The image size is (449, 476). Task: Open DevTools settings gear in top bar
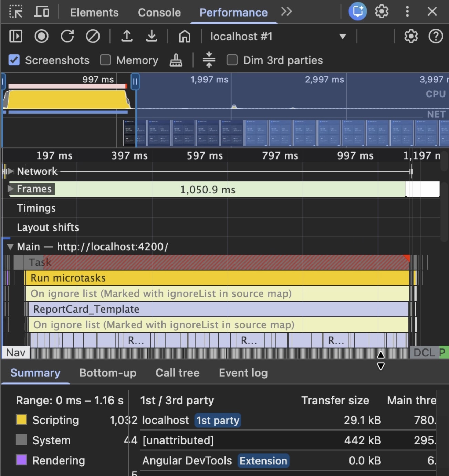tap(382, 12)
